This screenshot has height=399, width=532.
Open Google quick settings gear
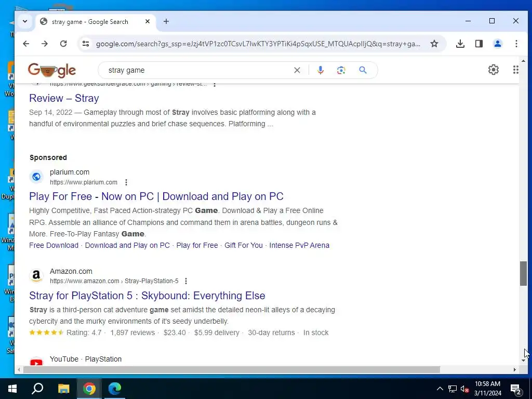coord(494,70)
